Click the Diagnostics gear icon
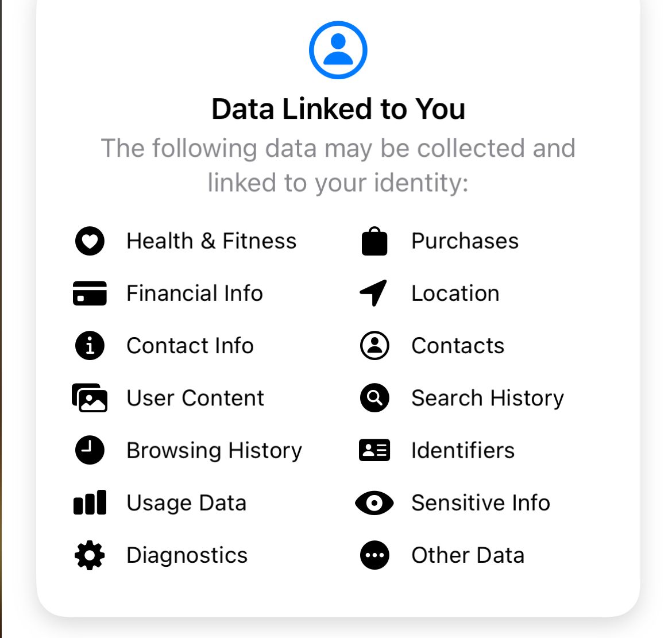The width and height of the screenshot is (672, 638). point(89,555)
